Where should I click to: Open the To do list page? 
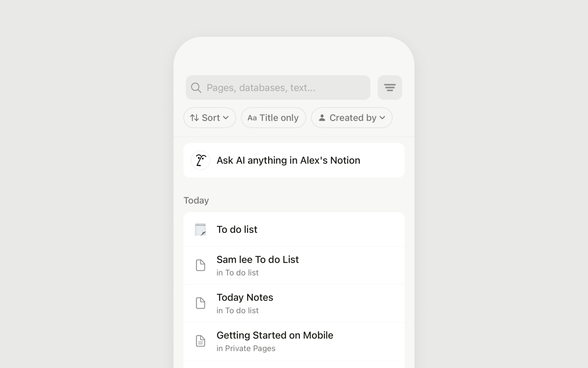237,229
